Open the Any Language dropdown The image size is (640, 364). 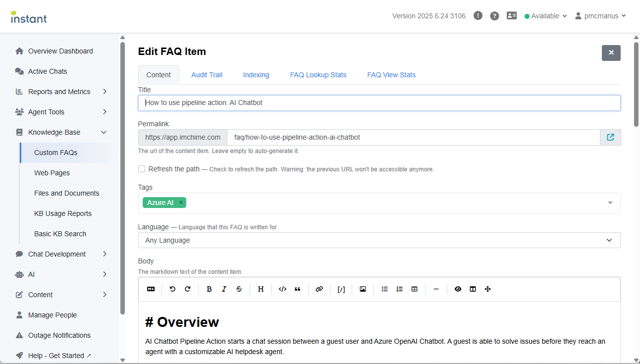point(379,240)
